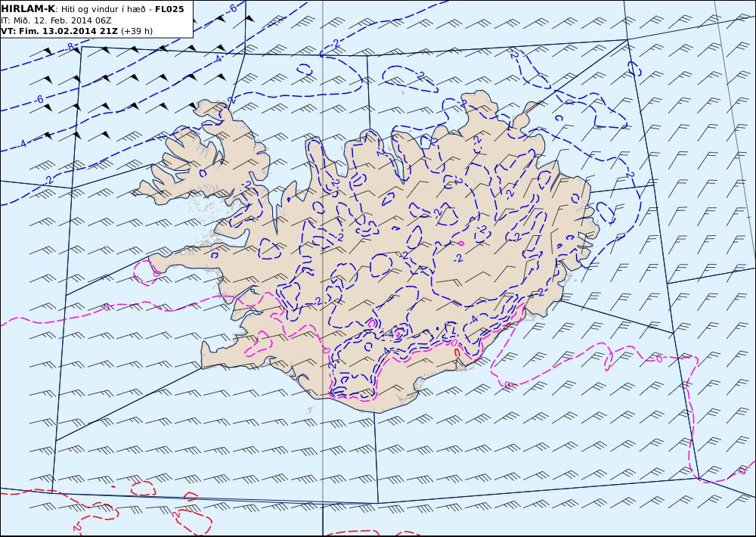
Task: Click the -8 isotherm contour label
Action: (70, 47)
